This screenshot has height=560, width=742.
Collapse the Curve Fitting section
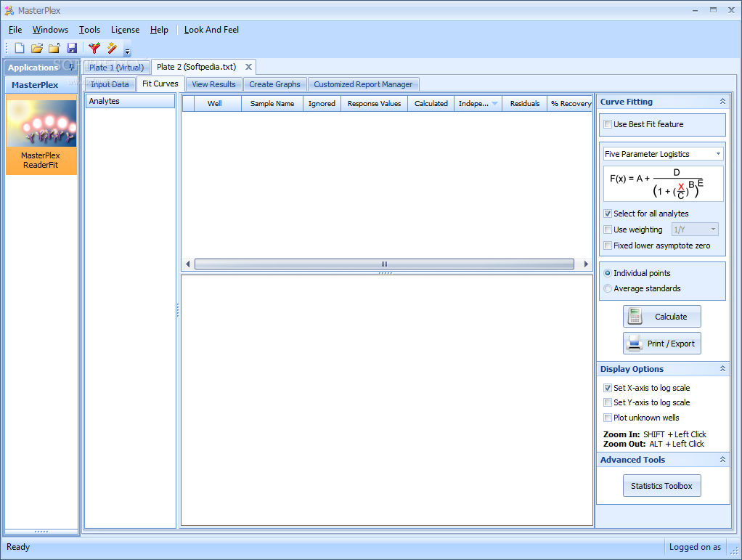[722, 101]
